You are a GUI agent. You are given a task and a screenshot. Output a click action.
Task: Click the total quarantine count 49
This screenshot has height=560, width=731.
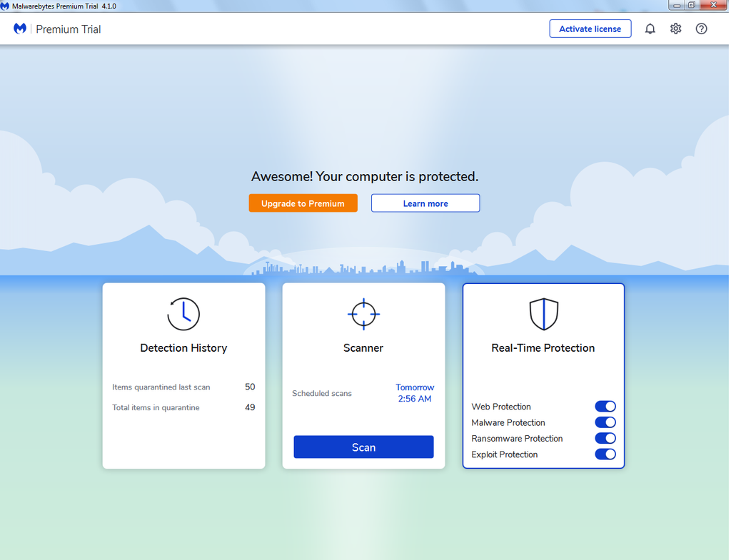pos(250,407)
